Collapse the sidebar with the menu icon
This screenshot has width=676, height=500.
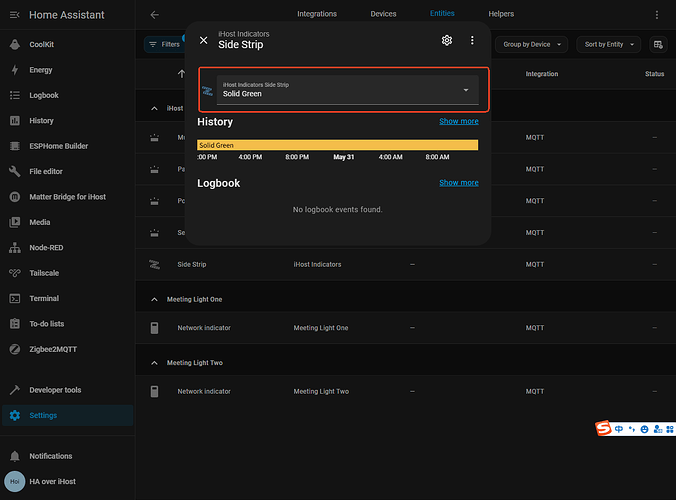14,15
